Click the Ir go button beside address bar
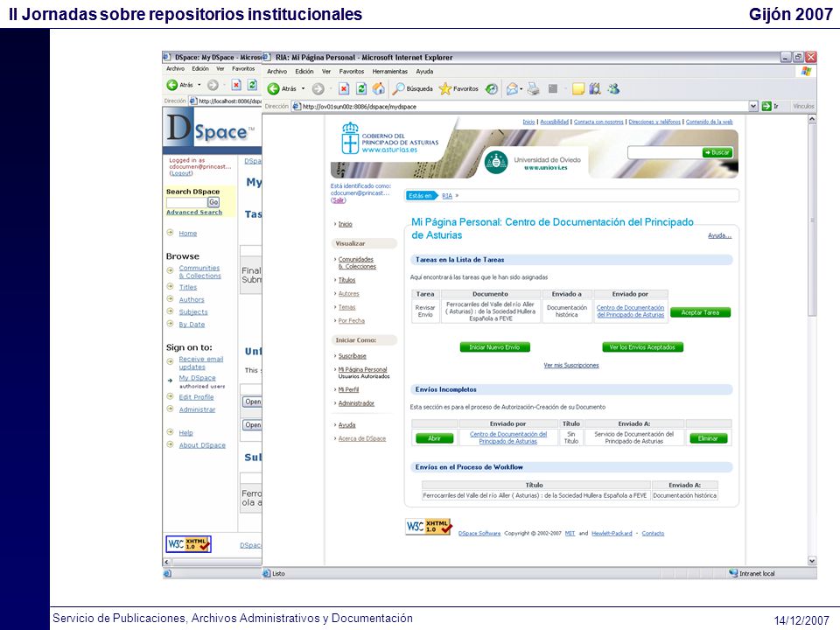The height and width of the screenshot is (630, 840). coord(770,106)
